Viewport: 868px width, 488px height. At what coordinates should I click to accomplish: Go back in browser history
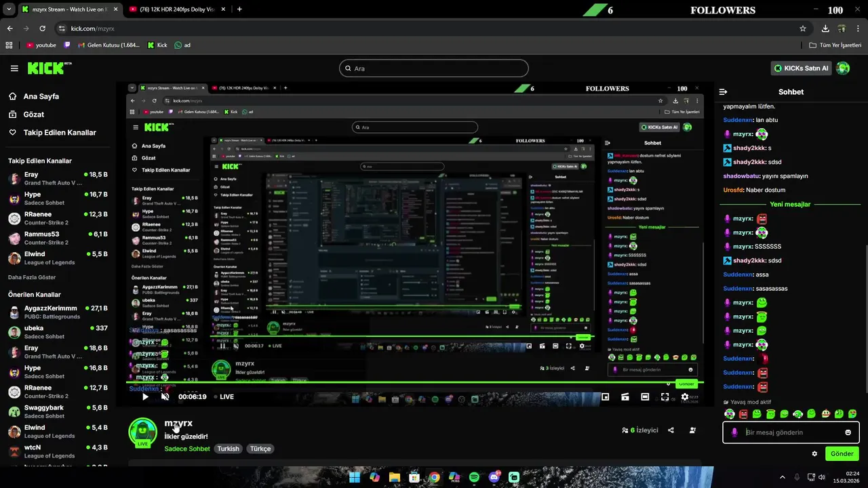point(9,28)
